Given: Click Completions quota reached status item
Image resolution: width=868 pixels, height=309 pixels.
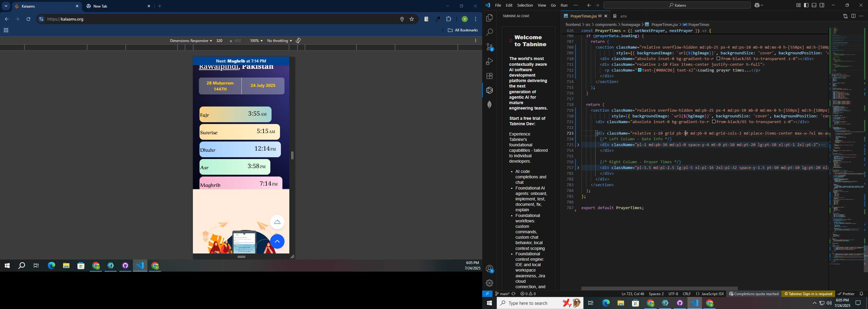Looking at the screenshot, I should pyautogui.click(x=754, y=294).
